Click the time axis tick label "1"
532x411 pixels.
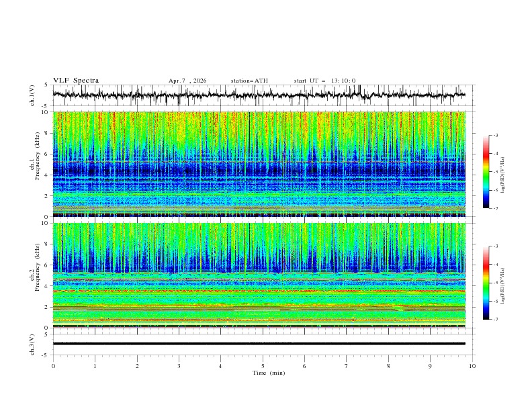coord(95,366)
